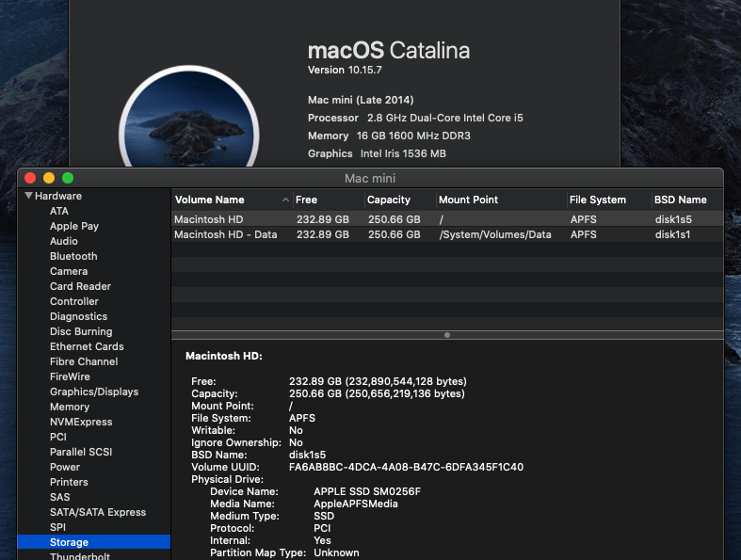Click AppleAPFSMedia media name value

[355, 504]
